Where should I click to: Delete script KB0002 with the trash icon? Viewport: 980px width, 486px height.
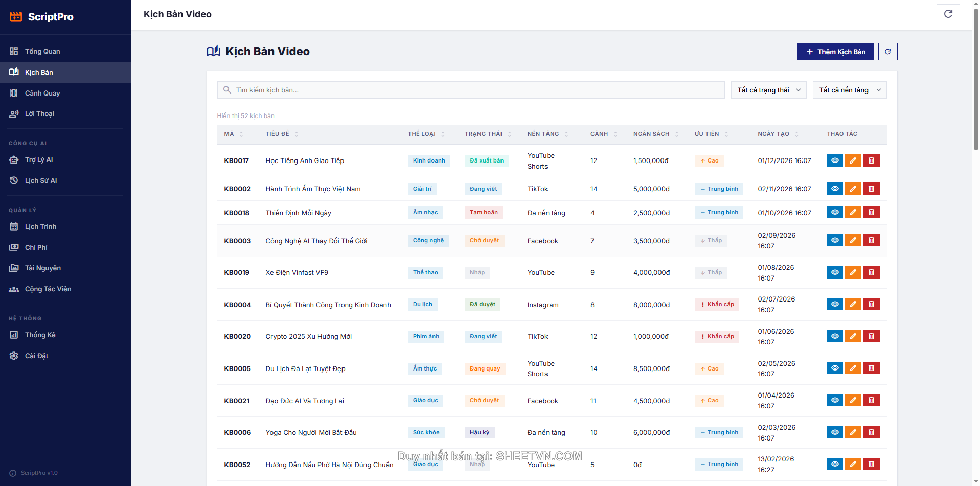[x=871, y=189]
